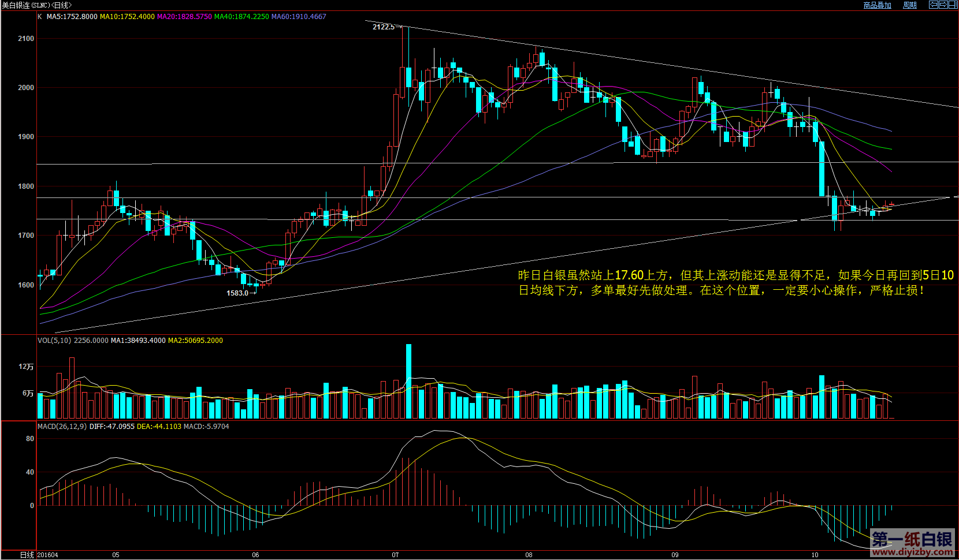This screenshot has height=560, width=959.
Task: Click the 1900 price axis label
Action: tap(26, 137)
